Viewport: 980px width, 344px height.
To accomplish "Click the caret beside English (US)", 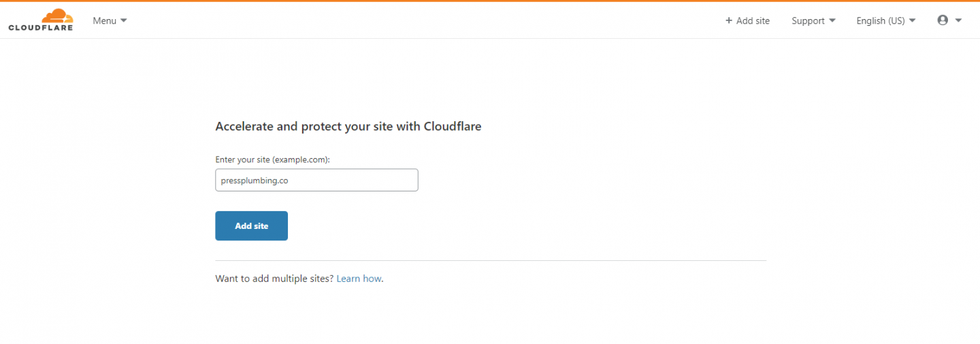I will (913, 20).
